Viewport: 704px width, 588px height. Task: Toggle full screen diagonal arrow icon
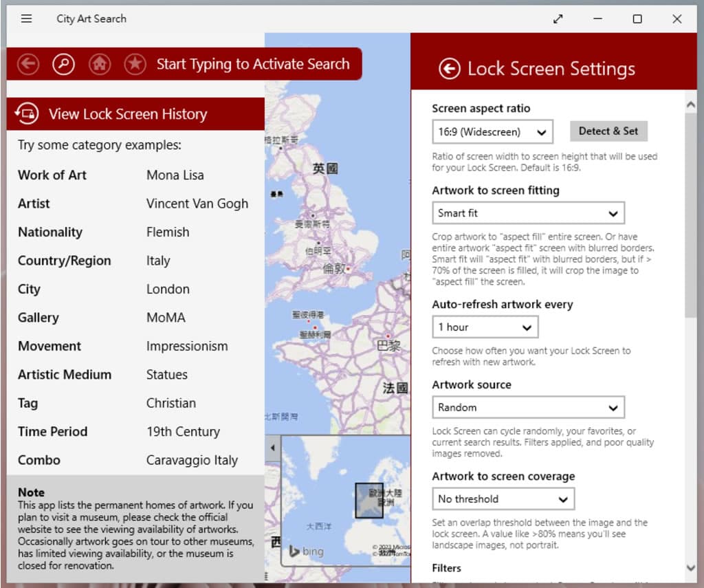[558, 19]
